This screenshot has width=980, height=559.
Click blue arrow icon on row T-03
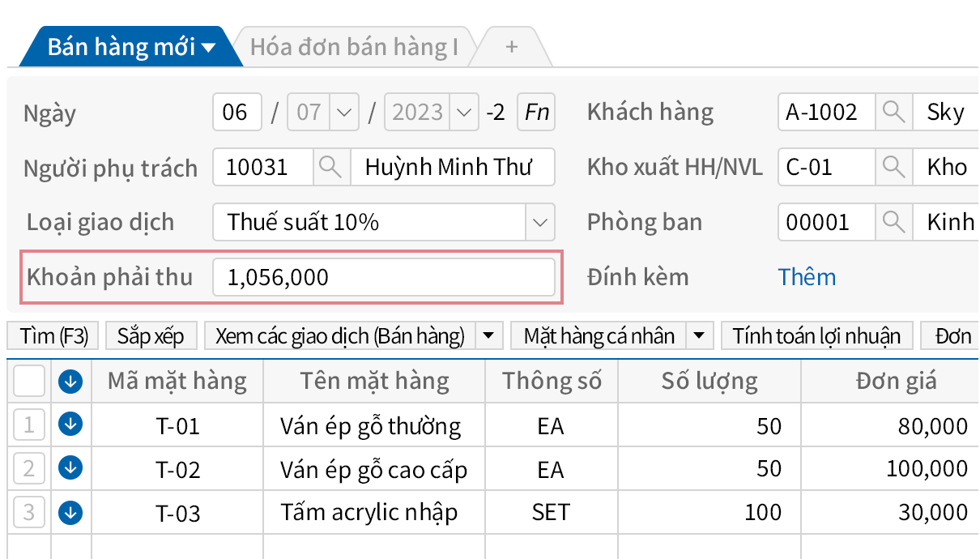pyautogui.click(x=70, y=512)
